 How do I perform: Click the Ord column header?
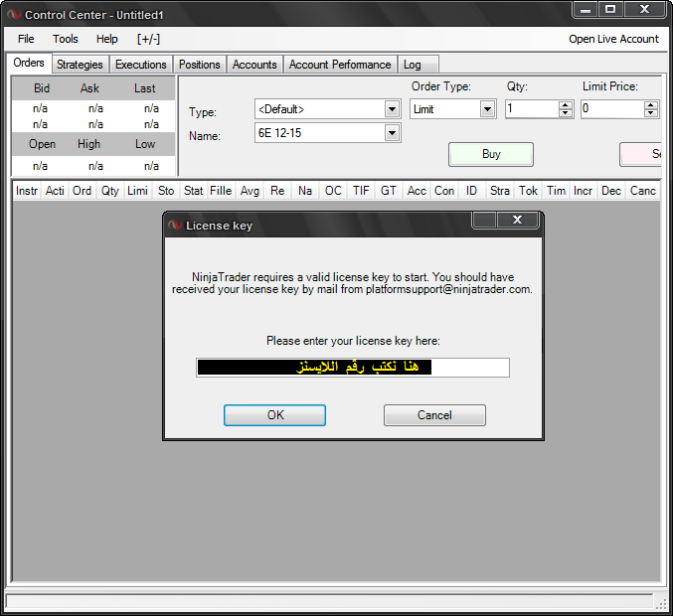[82, 191]
